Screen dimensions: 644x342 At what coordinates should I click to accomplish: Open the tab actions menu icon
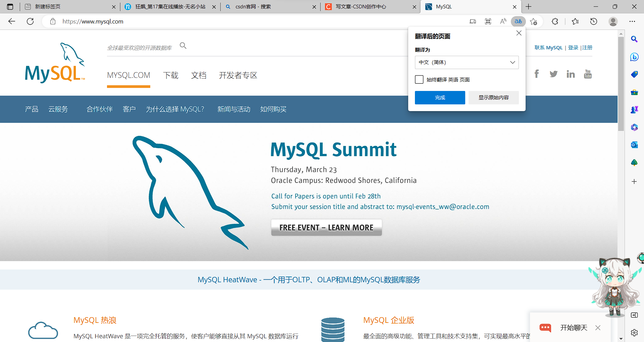[10, 7]
